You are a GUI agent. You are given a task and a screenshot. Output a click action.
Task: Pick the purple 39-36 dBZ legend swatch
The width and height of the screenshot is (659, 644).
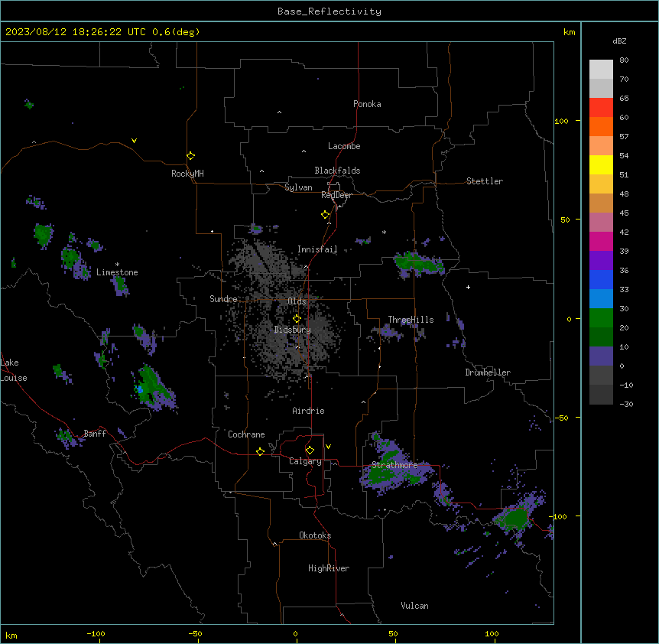point(601,261)
